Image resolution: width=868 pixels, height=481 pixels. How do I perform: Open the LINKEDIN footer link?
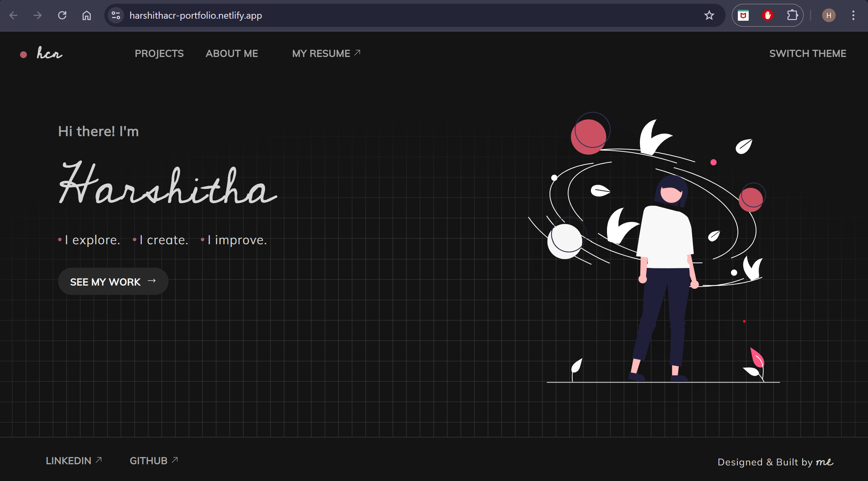point(73,461)
